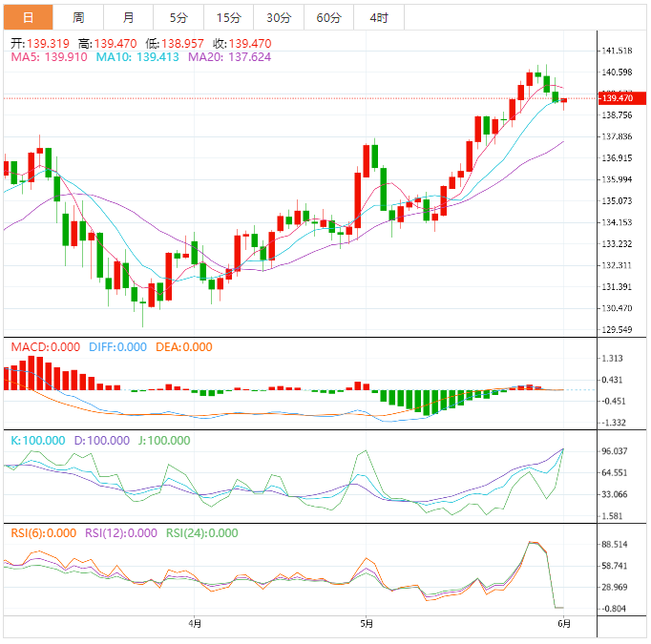
Task: Switch to the 月 monthly tab
Action: pos(129,18)
